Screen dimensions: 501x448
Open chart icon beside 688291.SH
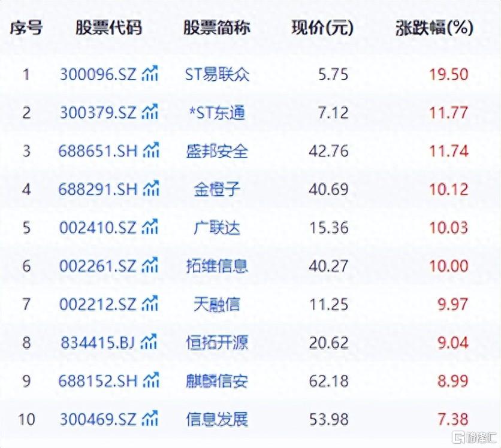click(151, 189)
